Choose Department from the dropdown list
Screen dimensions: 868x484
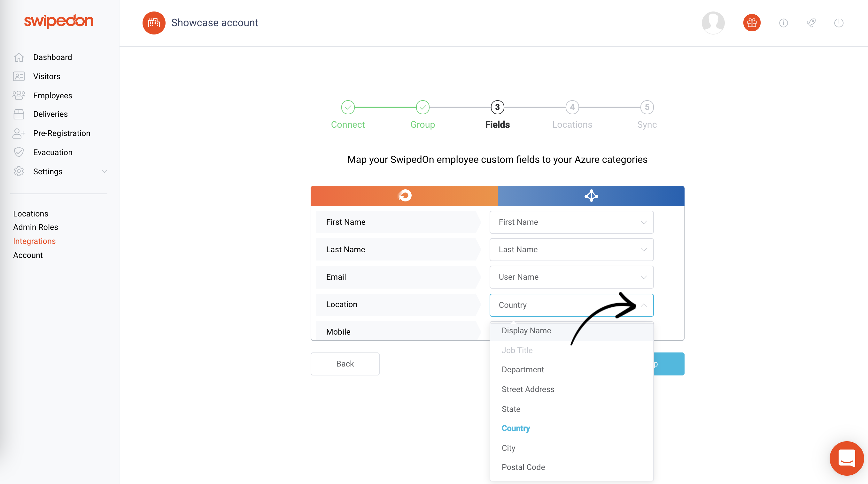571,370
